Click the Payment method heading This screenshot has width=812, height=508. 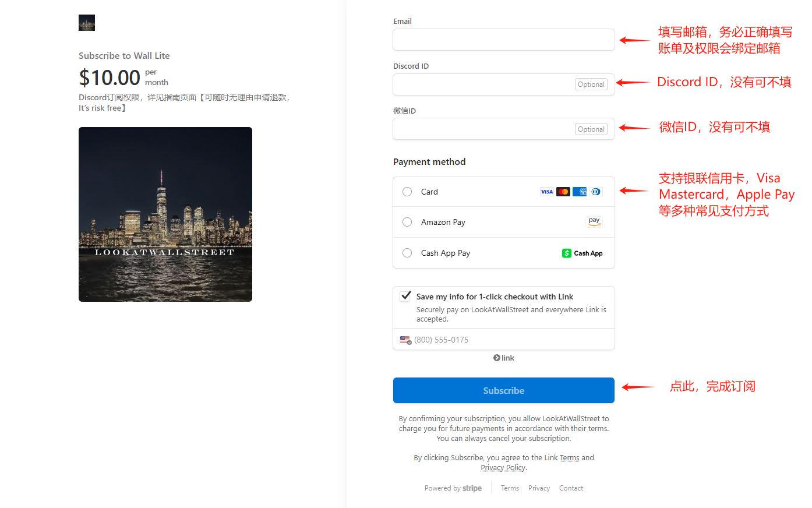[x=429, y=162]
